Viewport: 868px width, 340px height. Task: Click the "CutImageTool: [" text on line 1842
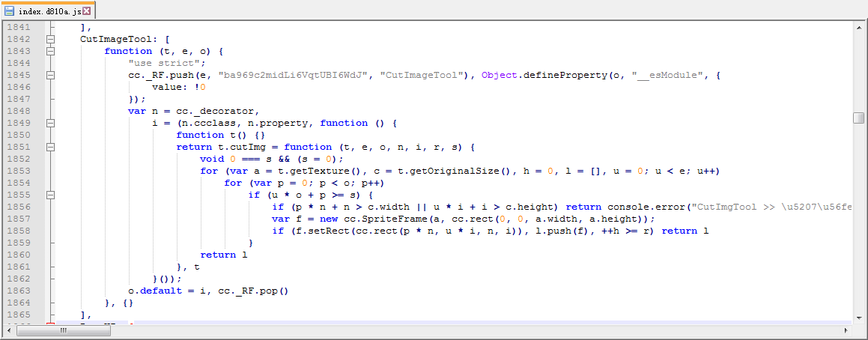click(125, 39)
